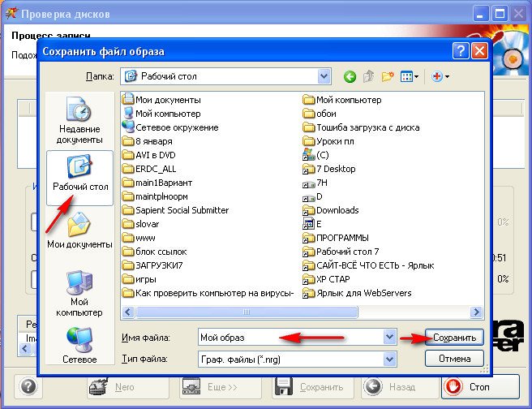Select the Уроки пл folder
Image resolution: width=532 pixels, height=409 pixels.
tap(328, 141)
